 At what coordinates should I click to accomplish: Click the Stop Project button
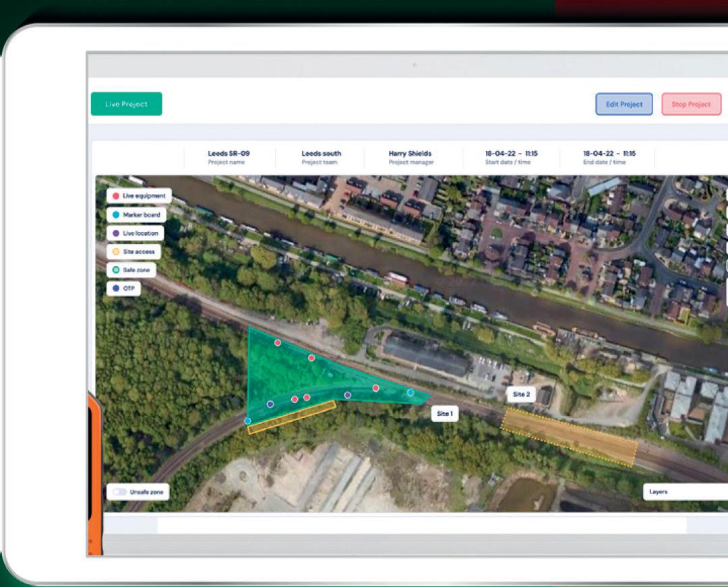[x=692, y=104]
